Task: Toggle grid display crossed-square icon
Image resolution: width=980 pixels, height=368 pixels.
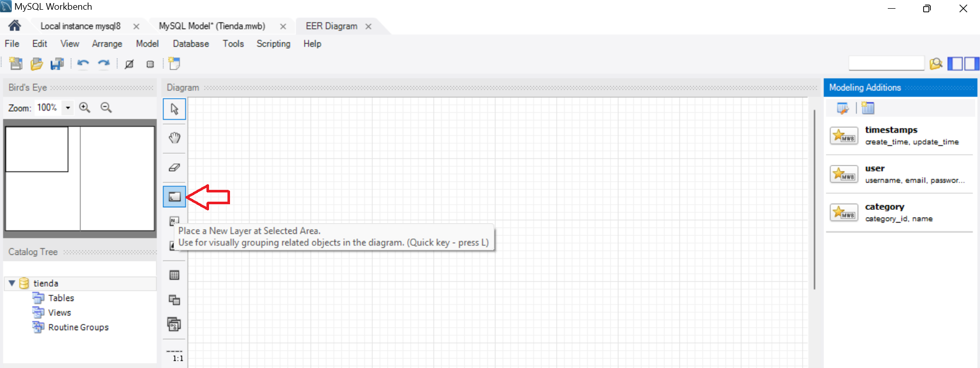Action: pos(129,64)
